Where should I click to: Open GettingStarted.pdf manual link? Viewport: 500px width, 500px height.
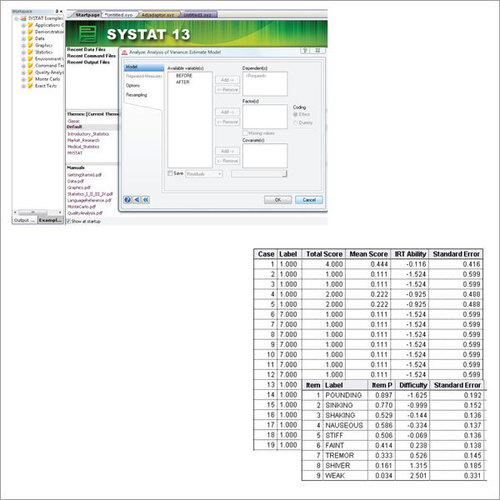[84, 175]
